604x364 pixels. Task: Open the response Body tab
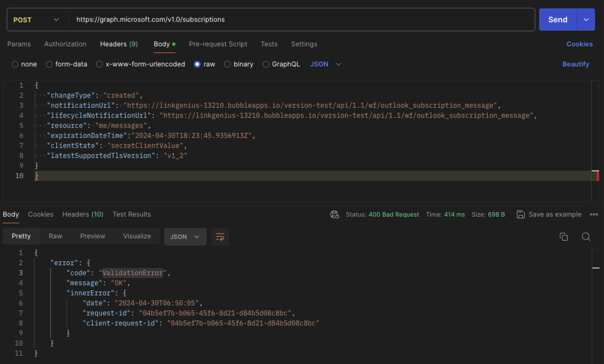point(11,214)
